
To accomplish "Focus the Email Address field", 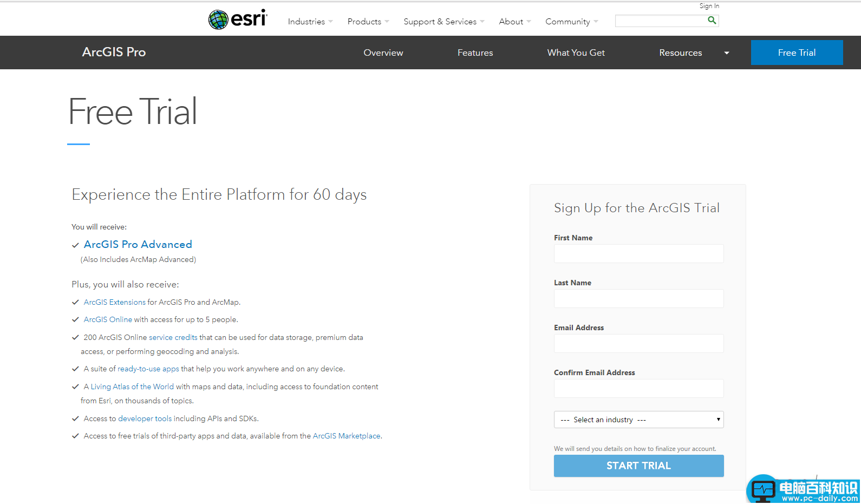I will click(x=639, y=343).
